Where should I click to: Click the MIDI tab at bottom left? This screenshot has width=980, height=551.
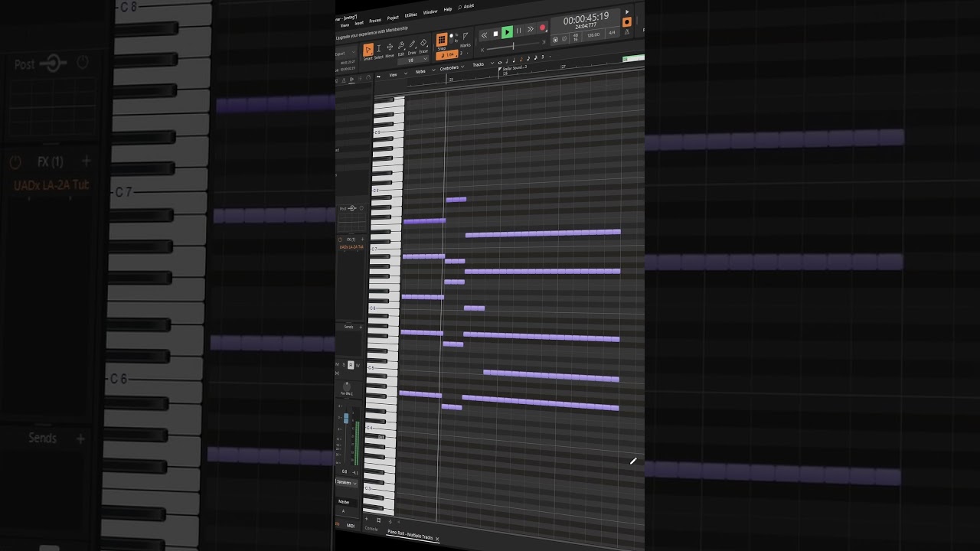coord(351,525)
